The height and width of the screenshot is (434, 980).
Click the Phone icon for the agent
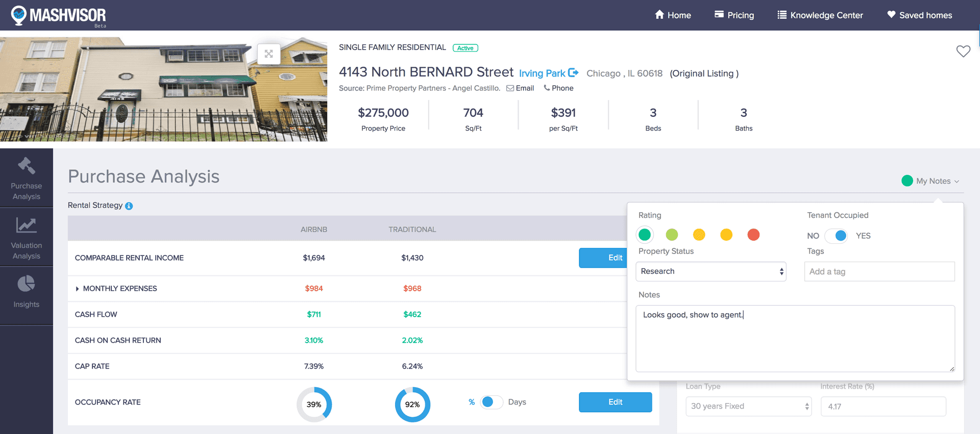[547, 88]
